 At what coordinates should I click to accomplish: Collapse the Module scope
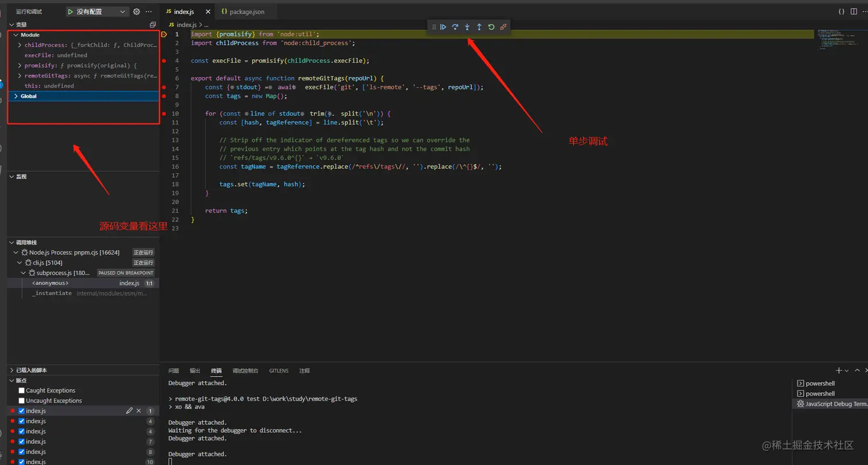16,35
